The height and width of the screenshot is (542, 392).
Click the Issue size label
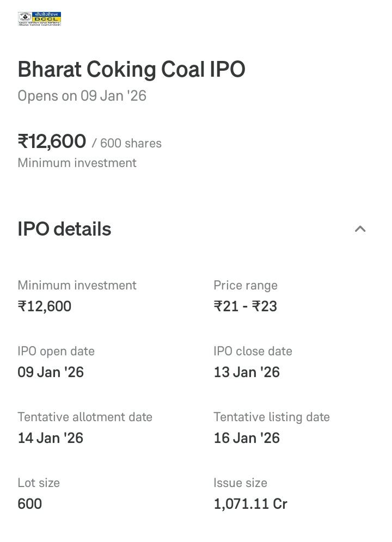point(240,483)
